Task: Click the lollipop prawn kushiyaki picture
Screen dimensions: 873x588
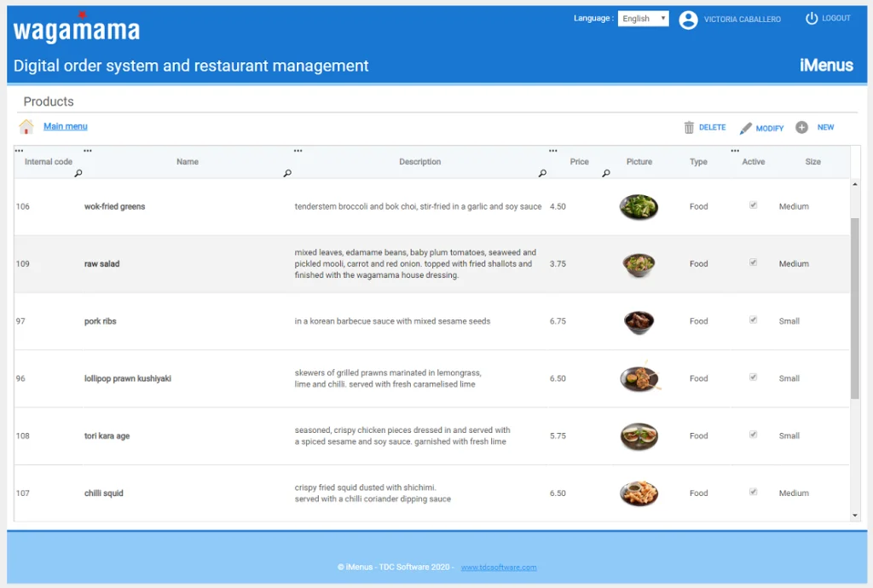Action: 639,378
